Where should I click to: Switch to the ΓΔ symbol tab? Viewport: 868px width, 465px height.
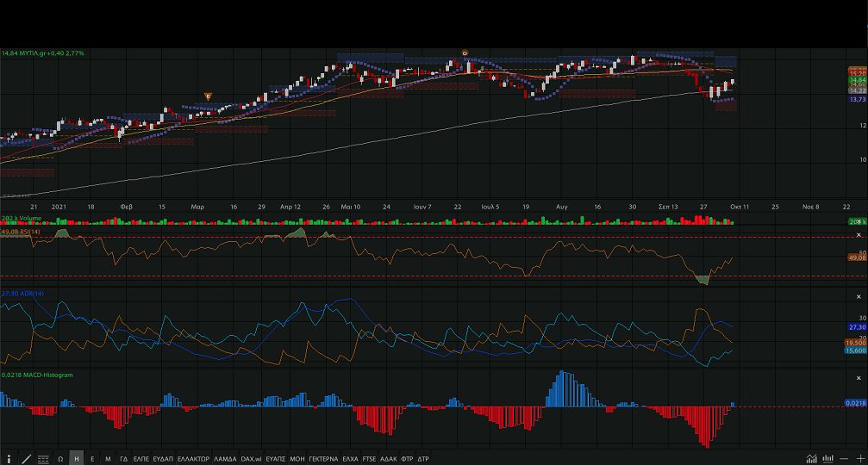(x=123, y=459)
